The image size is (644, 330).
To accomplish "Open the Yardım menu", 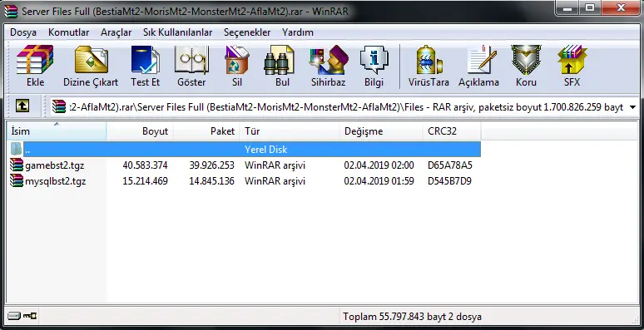I will pos(297,32).
